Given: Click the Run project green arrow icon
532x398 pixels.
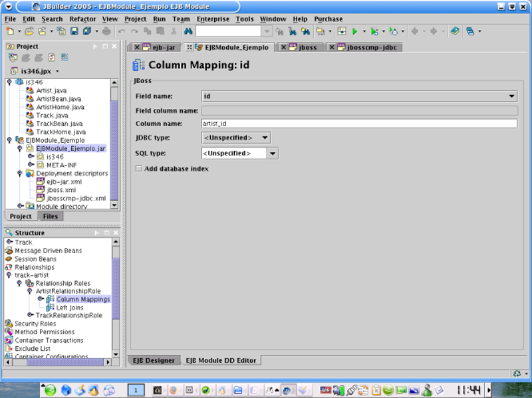Looking at the screenshot, I should click(354, 31).
